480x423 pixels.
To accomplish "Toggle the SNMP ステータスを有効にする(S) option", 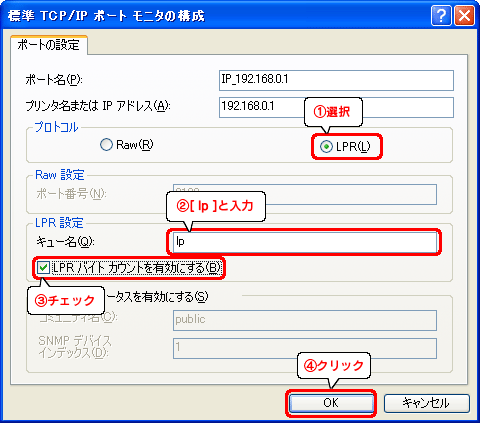I will (x=157, y=296).
